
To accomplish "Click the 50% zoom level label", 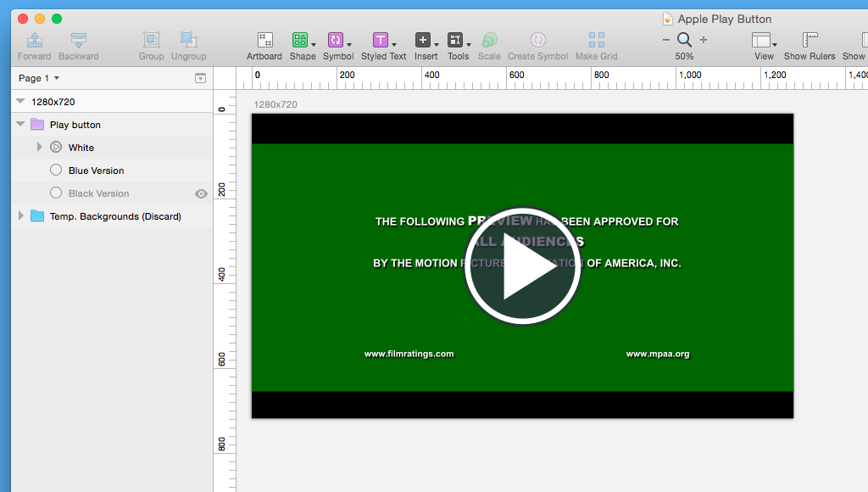I will click(684, 56).
